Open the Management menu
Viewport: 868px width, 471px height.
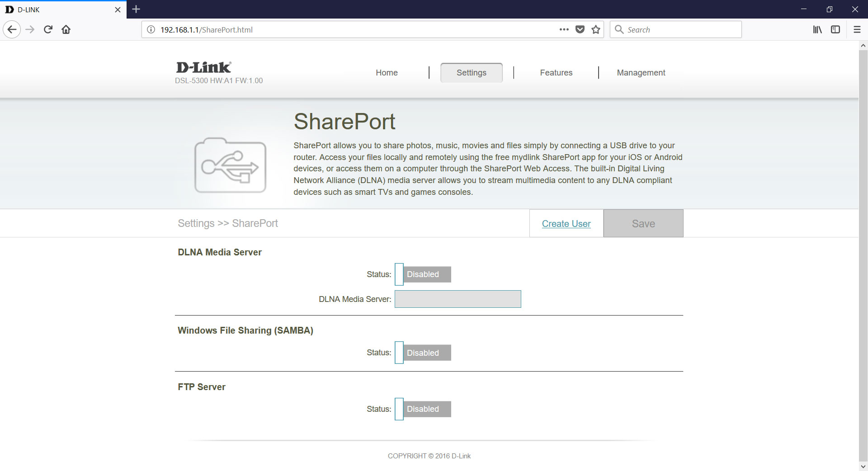click(x=641, y=73)
